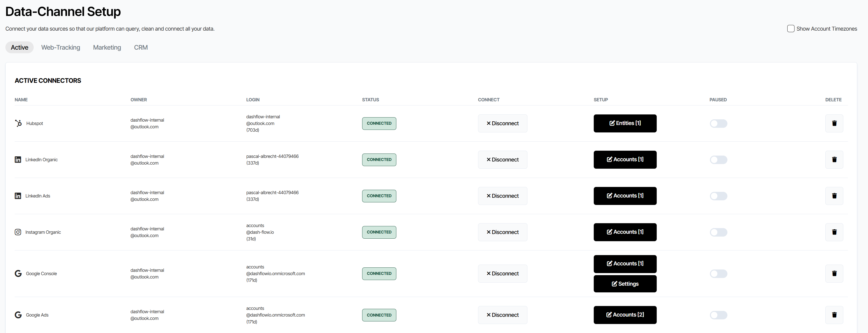The image size is (868, 333).
Task: Delete the Instagram Organic connector
Action: (834, 232)
